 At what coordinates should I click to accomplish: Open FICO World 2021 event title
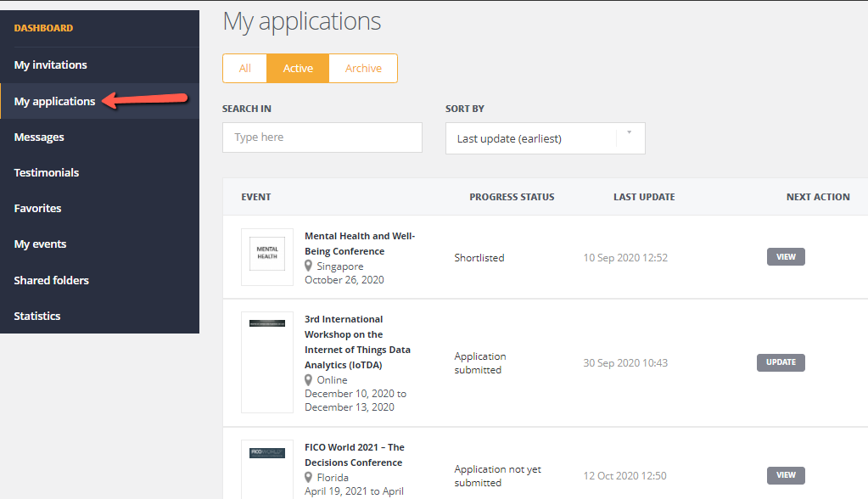(x=355, y=455)
